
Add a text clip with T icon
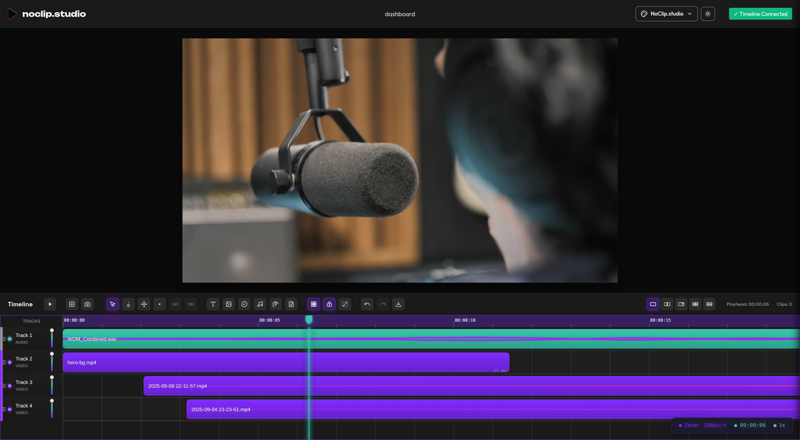pyautogui.click(x=213, y=304)
